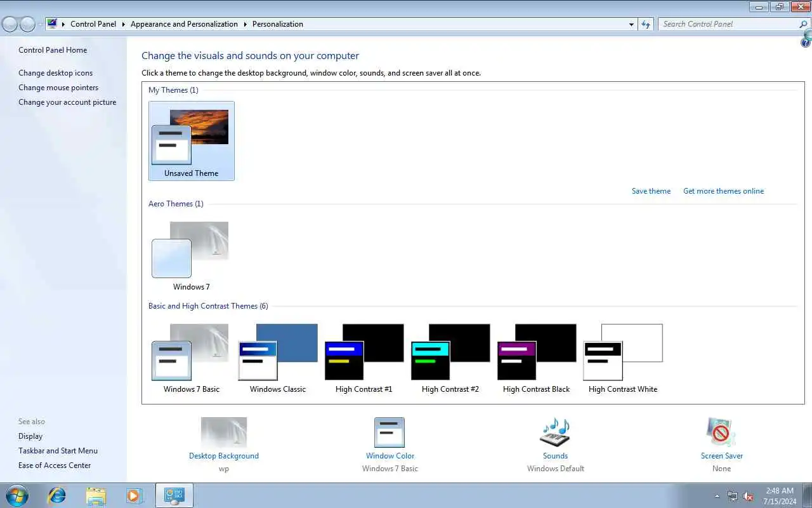This screenshot has height=508, width=812.
Task: Open the Display link under See also
Action: click(30, 436)
